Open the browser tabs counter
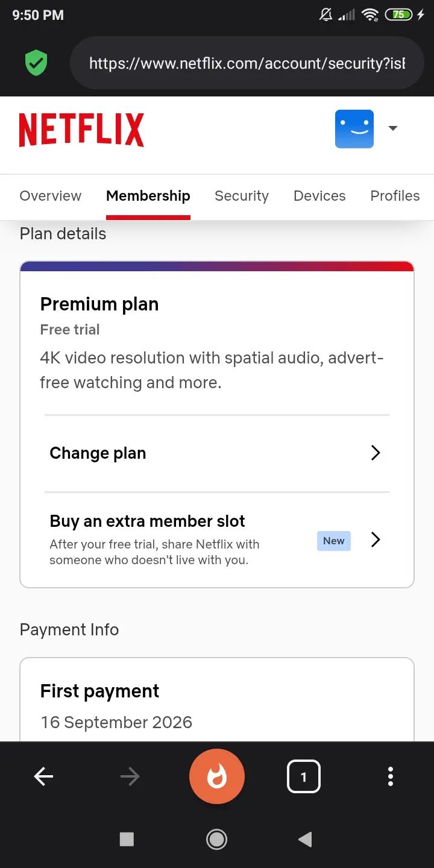 tap(304, 777)
